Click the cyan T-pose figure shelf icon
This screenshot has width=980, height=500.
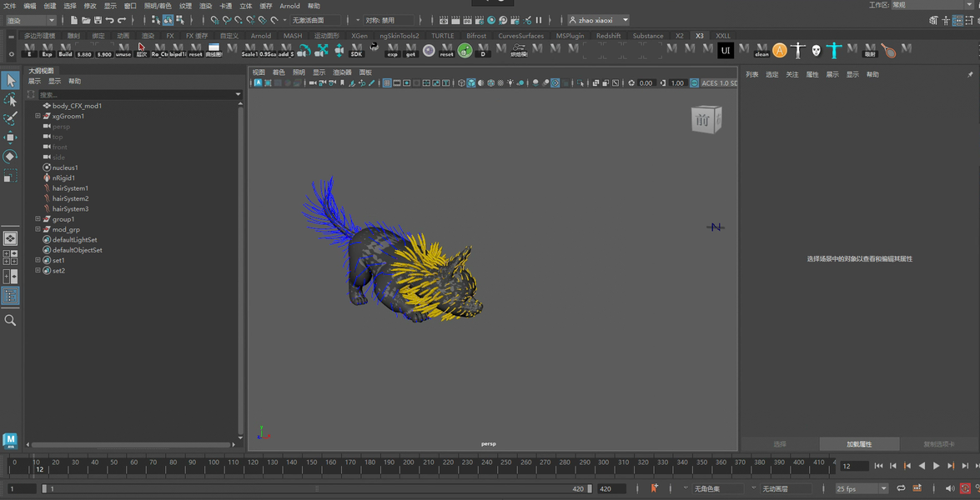click(834, 51)
